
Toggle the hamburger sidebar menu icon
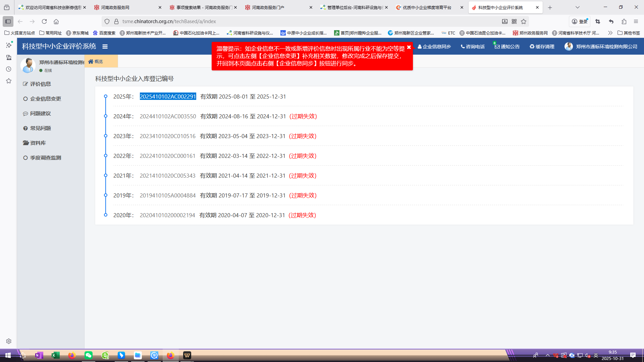[105, 47]
